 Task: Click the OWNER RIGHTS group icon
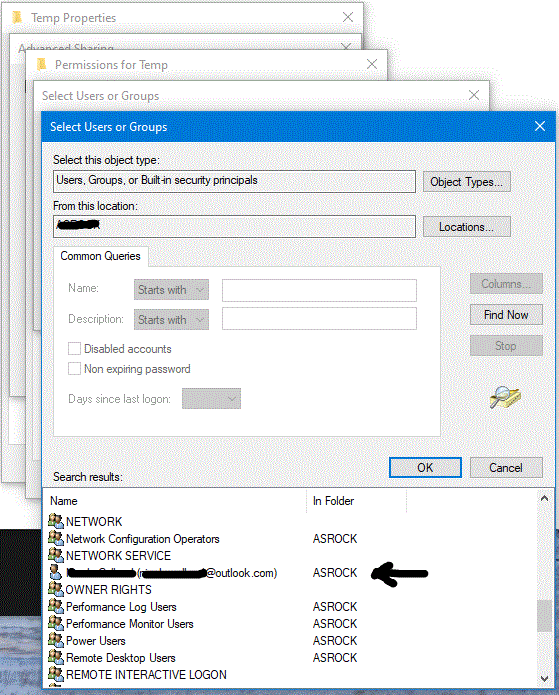pos(55,589)
